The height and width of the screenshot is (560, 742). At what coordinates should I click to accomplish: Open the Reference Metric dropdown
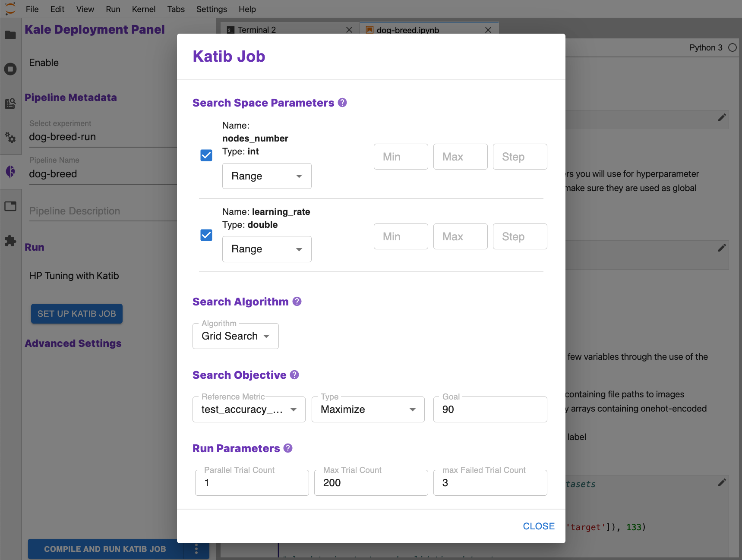coord(249,409)
